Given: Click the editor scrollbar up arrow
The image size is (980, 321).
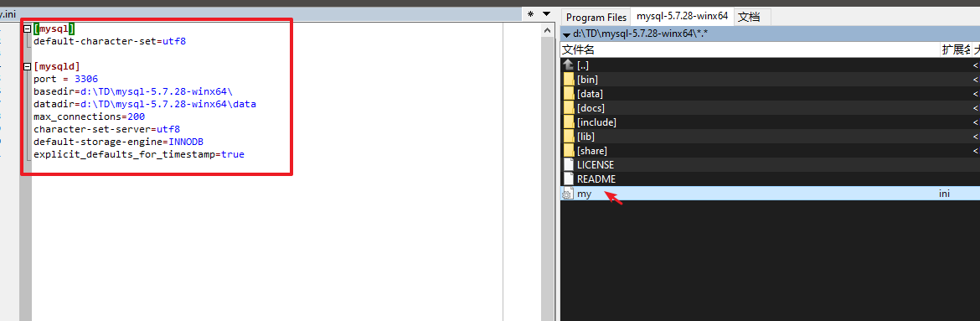Looking at the screenshot, I should (x=547, y=30).
